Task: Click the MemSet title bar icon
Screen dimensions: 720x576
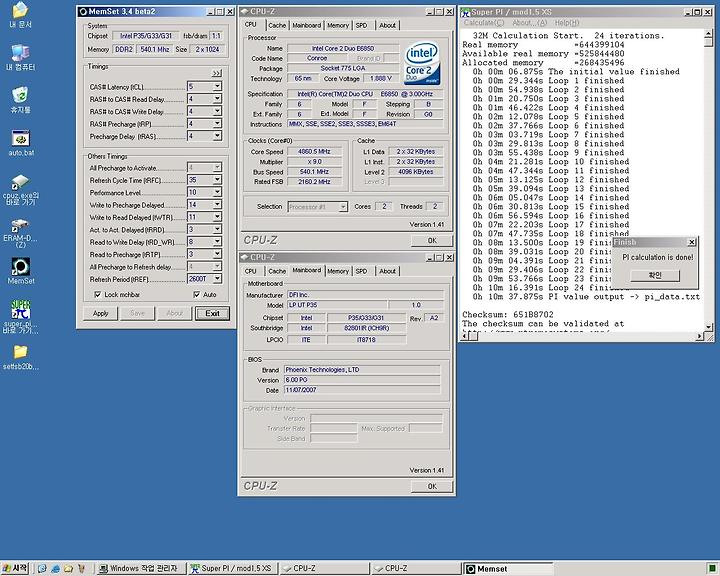Action: point(83,12)
